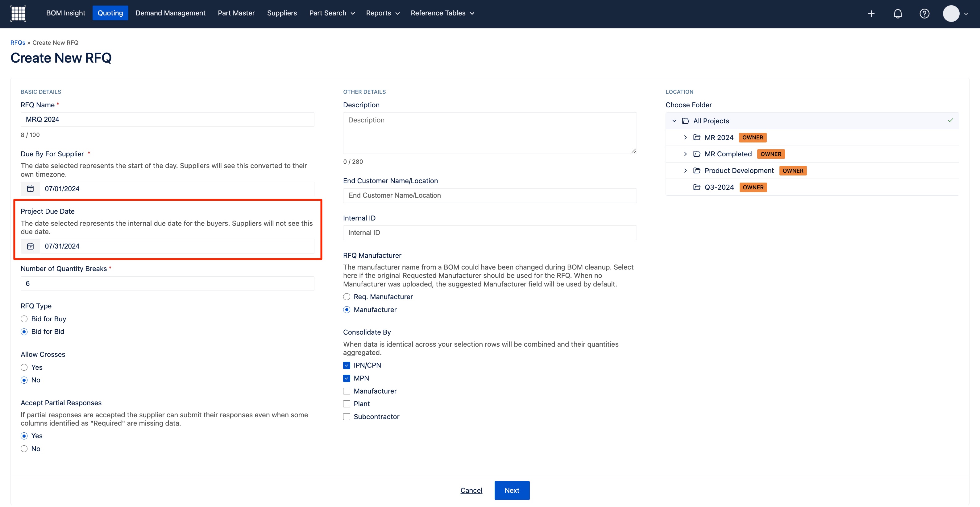
Task: Click the plus create icon in header
Action: click(x=871, y=14)
